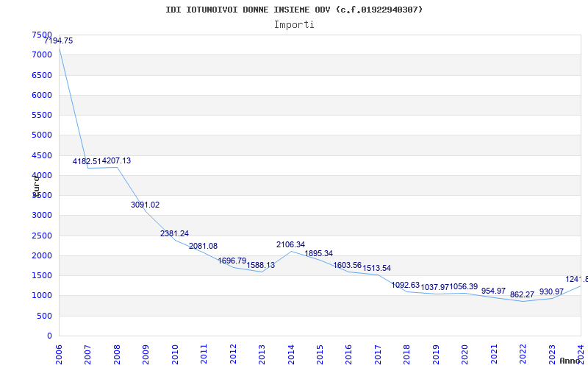The image size is (588, 368).
Task: Select data label 930.97
Action: pyautogui.click(x=551, y=291)
